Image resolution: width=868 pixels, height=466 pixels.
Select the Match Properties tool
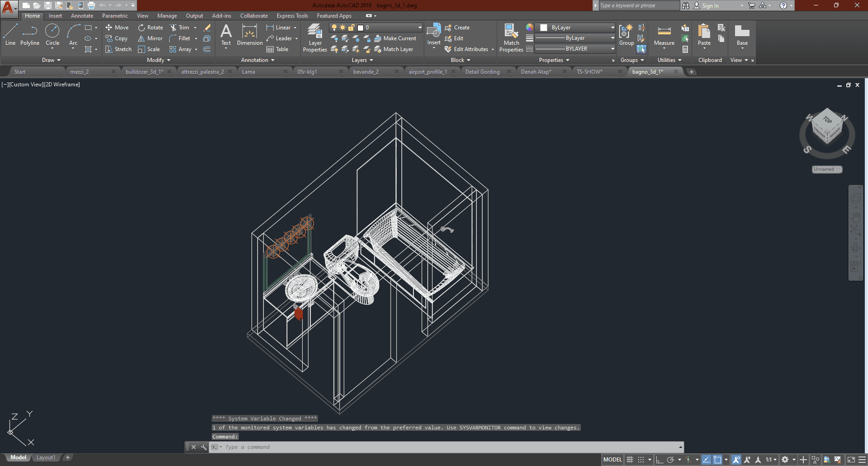511,38
